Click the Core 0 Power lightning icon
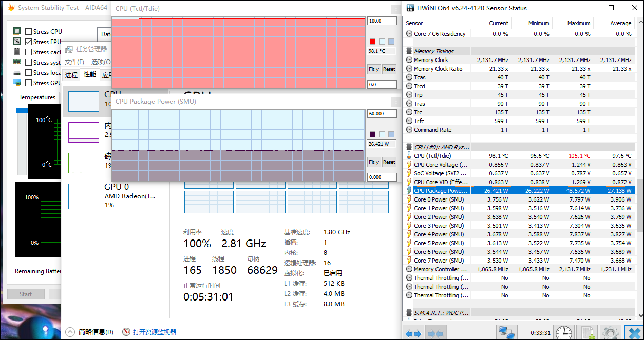Image resolution: width=644 pixels, height=340 pixels. 409,199
